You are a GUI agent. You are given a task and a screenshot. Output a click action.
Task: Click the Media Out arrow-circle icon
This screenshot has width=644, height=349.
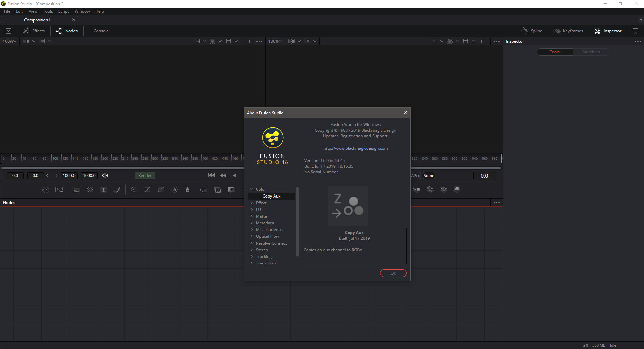pyautogui.click(x=45, y=190)
